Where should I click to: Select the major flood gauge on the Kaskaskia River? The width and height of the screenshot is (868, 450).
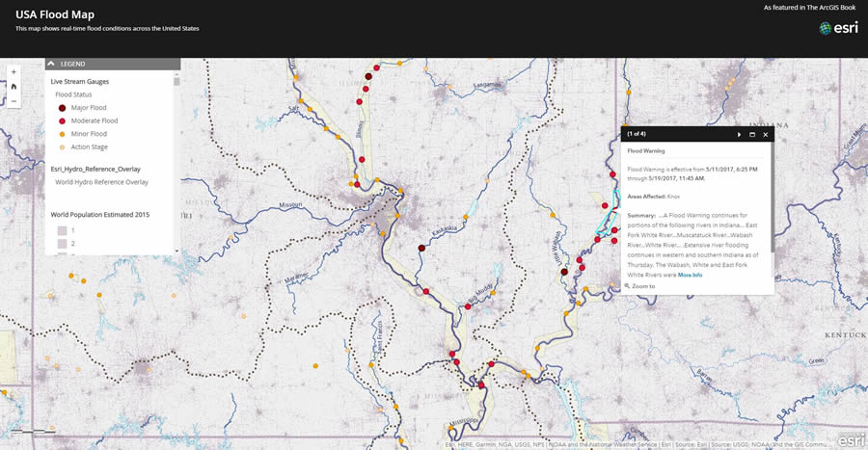[x=421, y=249]
